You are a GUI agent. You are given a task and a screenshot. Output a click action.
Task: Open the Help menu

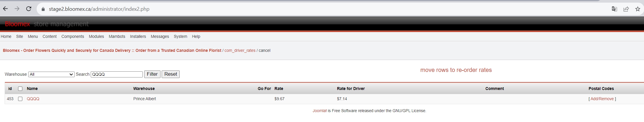coord(196,36)
